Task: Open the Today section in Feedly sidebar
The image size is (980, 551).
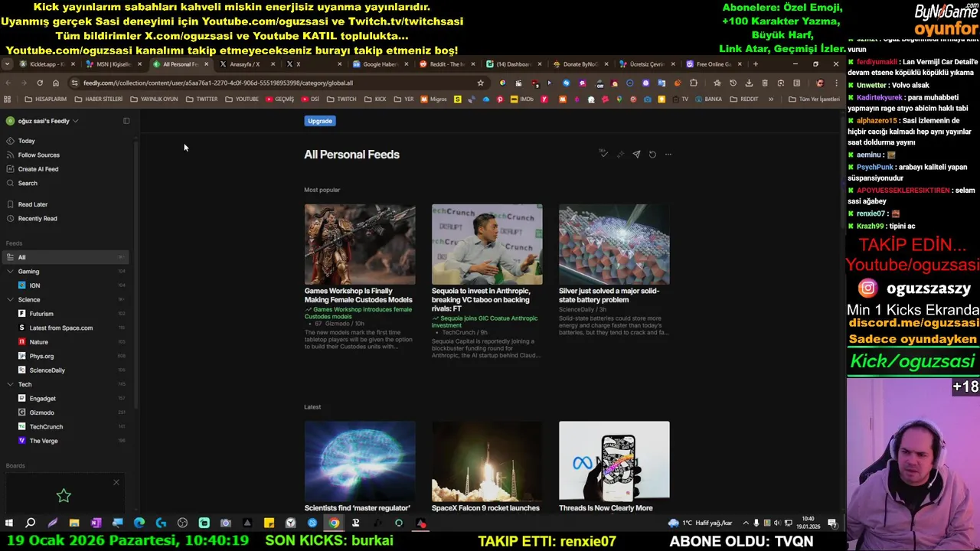Action: pos(27,141)
